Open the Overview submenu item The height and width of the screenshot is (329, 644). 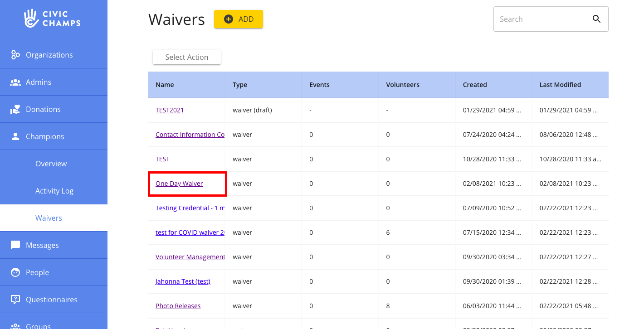tap(54, 164)
